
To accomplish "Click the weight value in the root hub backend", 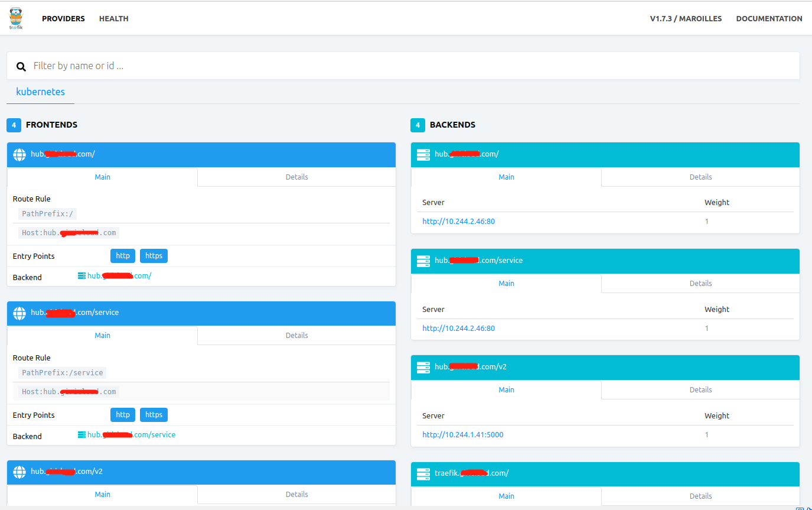I will pyautogui.click(x=706, y=222).
